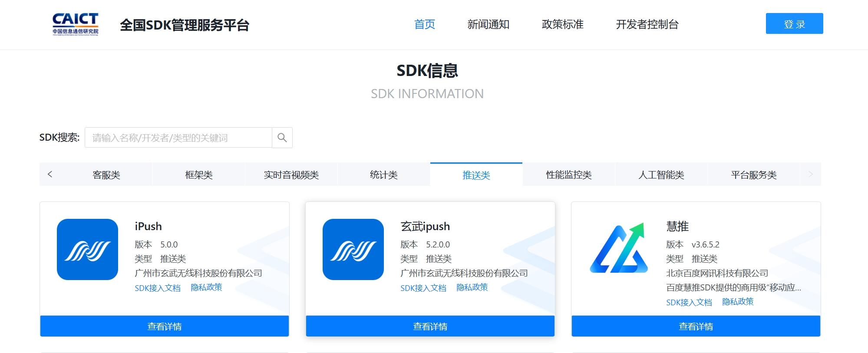Select the 性能监控类 tab
The image size is (868, 353).
click(569, 175)
